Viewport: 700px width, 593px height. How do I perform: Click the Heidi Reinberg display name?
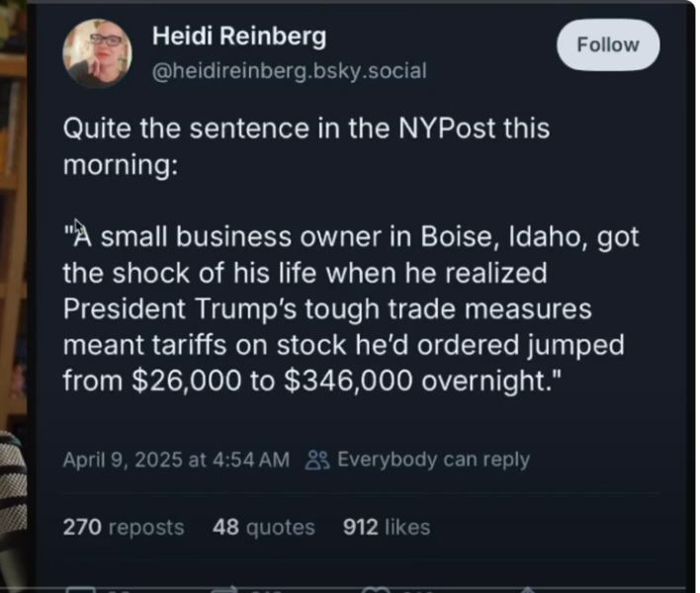coord(238,38)
